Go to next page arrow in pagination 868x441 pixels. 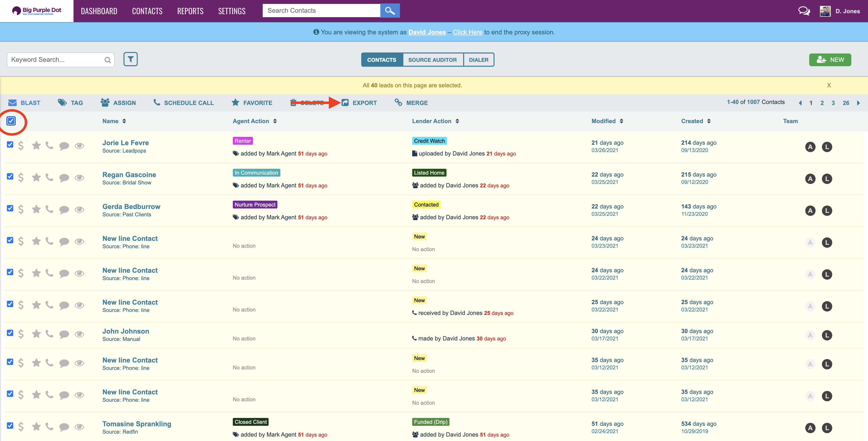pos(858,103)
